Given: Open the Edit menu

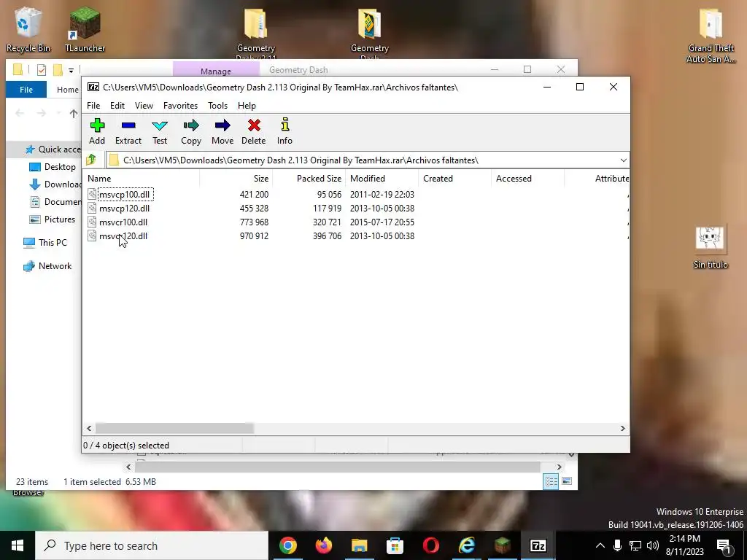Looking at the screenshot, I should coord(117,106).
